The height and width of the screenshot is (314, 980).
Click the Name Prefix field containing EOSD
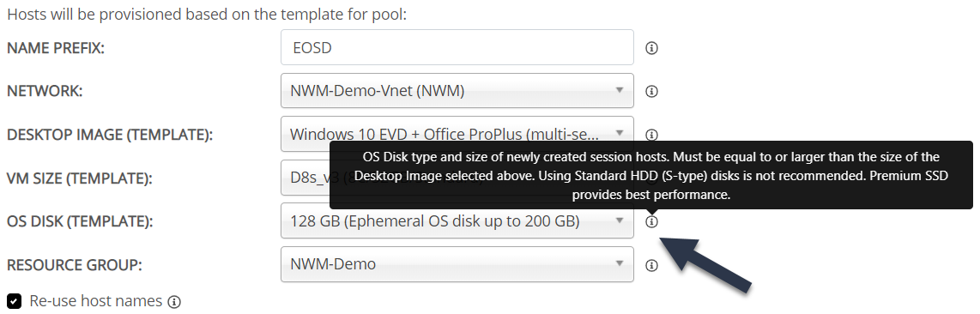457,47
